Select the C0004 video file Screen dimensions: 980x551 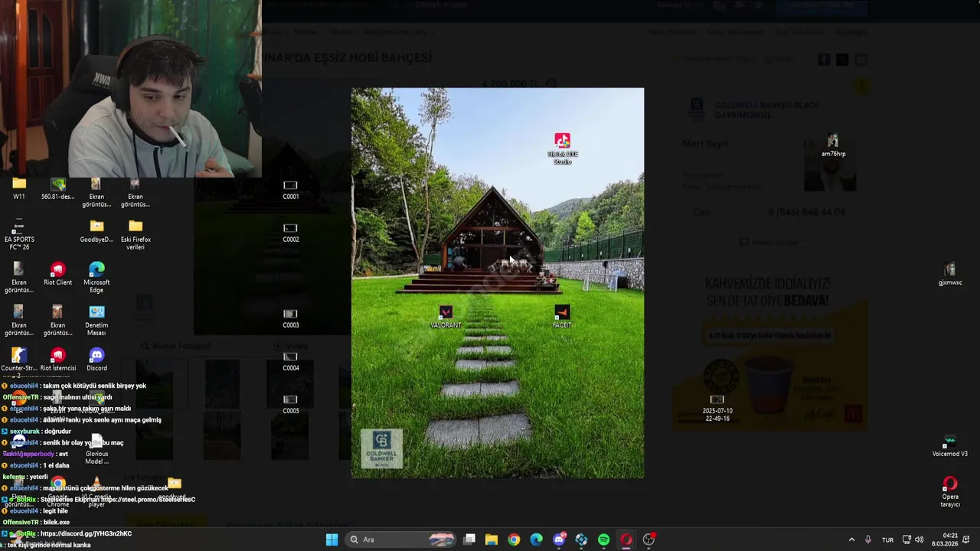290,361
